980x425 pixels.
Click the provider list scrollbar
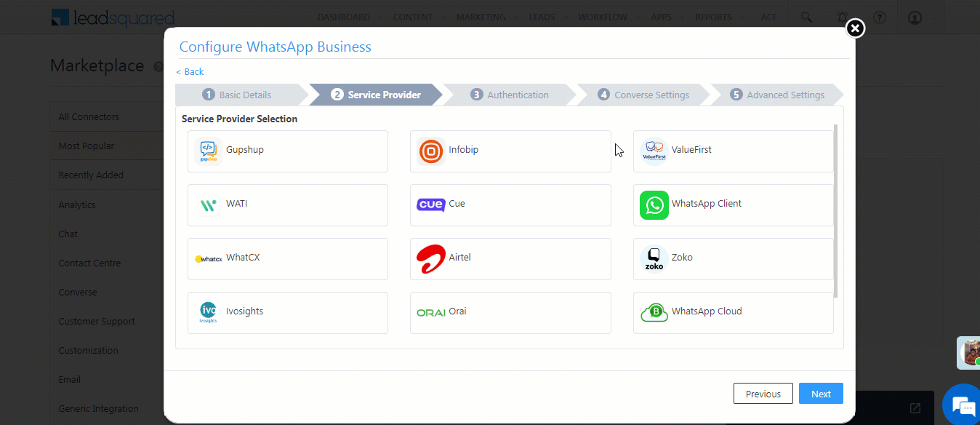tap(835, 211)
